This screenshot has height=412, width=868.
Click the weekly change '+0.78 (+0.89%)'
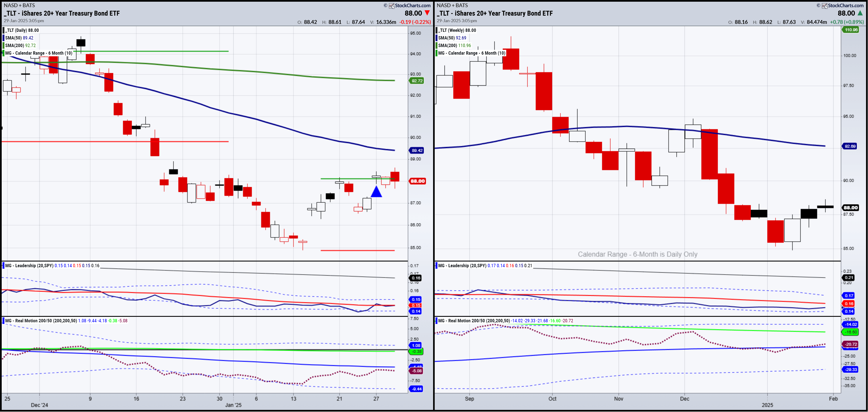(847, 22)
